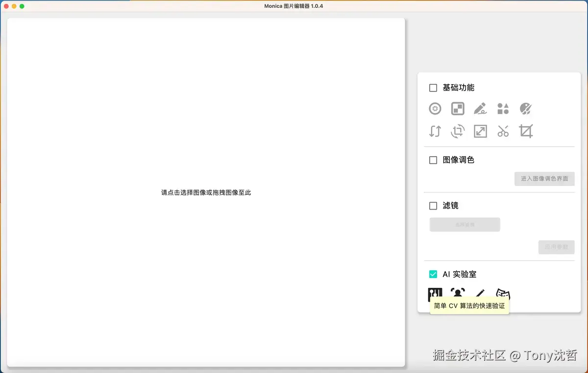The height and width of the screenshot is (373, 588).
Task: Open the rotate image tool
Action: pos(458,131)
